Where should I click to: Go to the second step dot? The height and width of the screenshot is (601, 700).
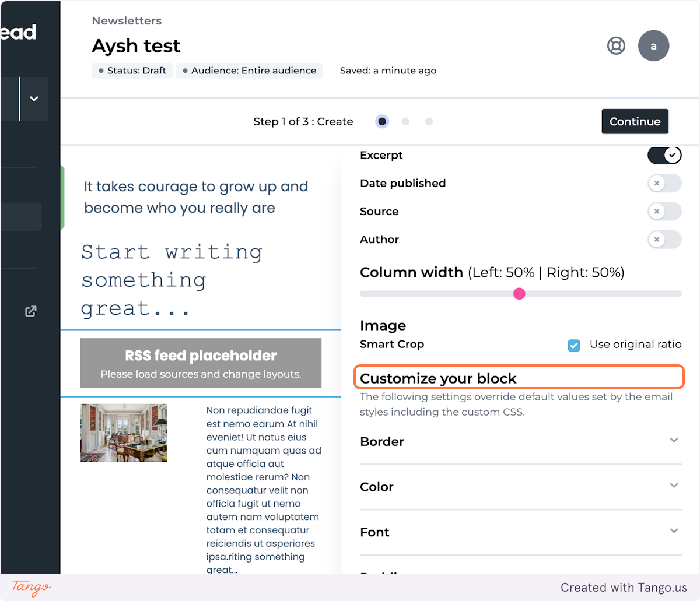coord(405,121)
